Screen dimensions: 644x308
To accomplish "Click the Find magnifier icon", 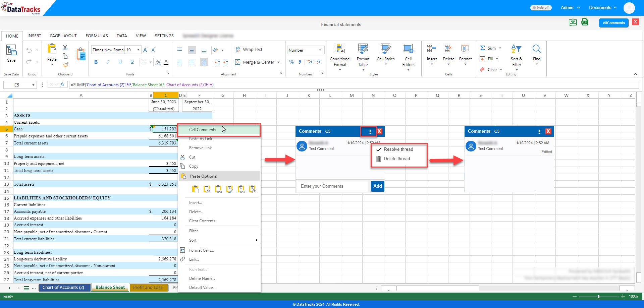I will pyautogui.click(x=537, y=49).
